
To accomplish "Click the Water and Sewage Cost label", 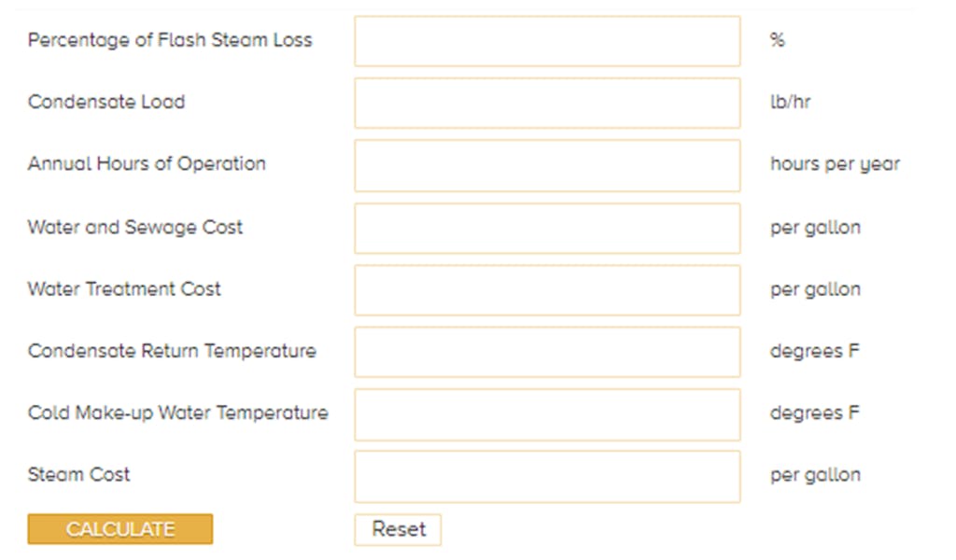I will (x=134, y=228).
